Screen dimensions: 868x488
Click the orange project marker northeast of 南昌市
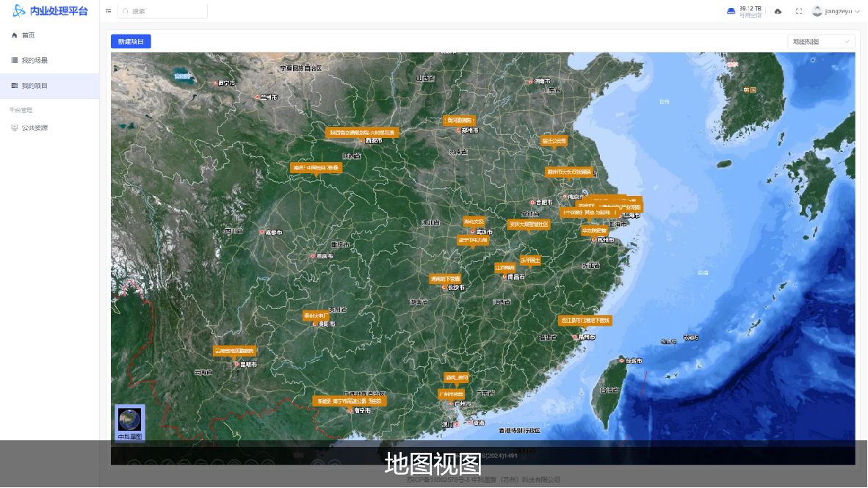(x=530, y=260)
